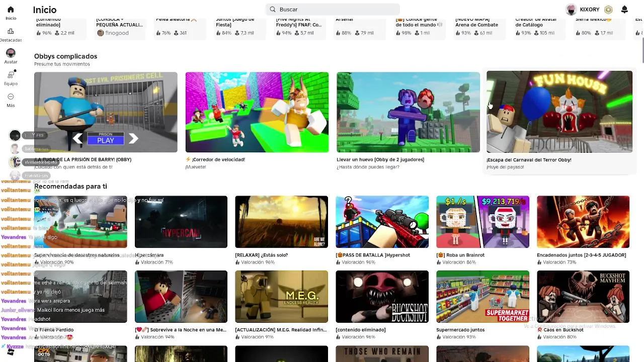Click inside the Buscar search field

tap(333, 9)
